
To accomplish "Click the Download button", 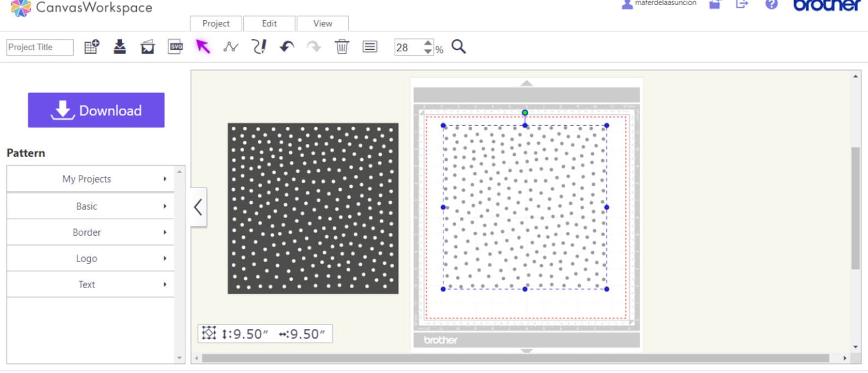I will [x=96, y=110].
